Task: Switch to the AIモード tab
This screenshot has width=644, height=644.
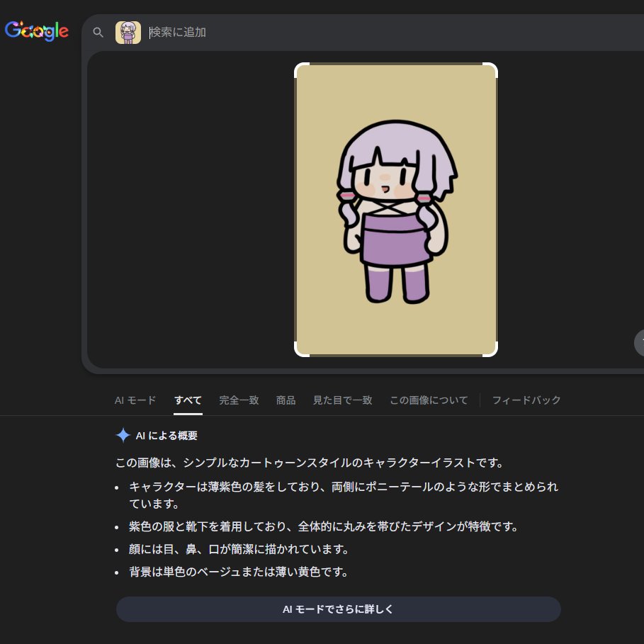Action: tap(134, 400)
